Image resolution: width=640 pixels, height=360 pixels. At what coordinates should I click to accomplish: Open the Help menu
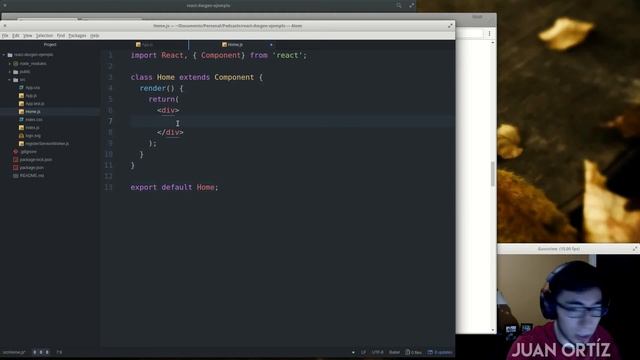(x=95, y=36)
